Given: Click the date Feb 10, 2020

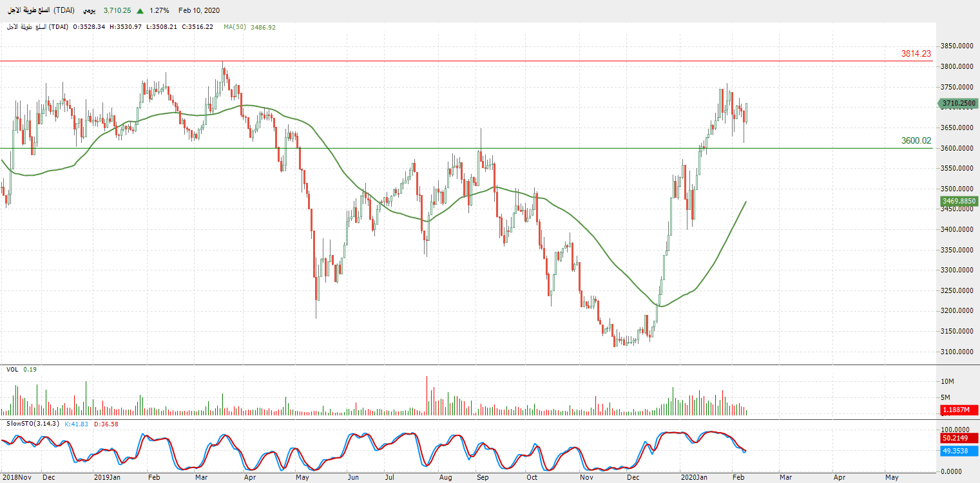Looking at the screenshot, I should [199, 11].
